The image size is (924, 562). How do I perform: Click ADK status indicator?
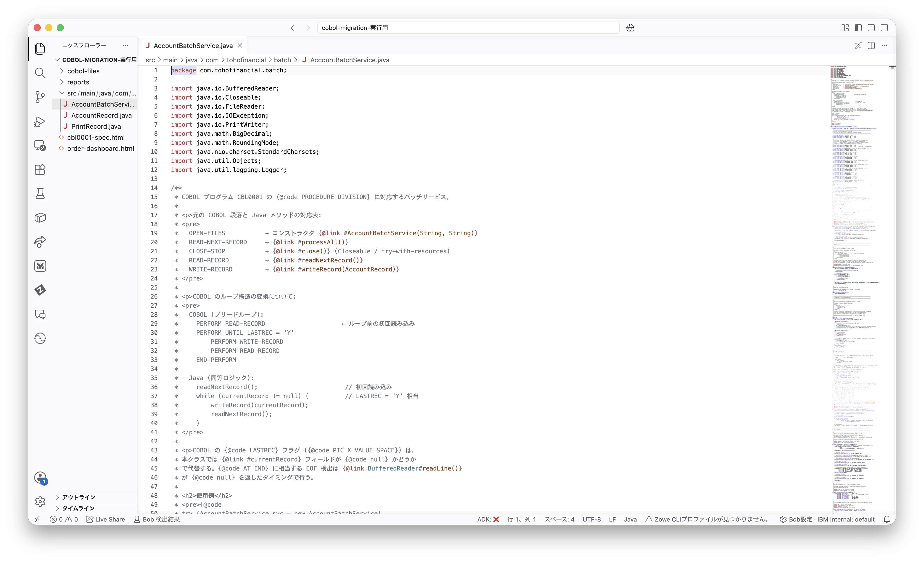point(488,519)
